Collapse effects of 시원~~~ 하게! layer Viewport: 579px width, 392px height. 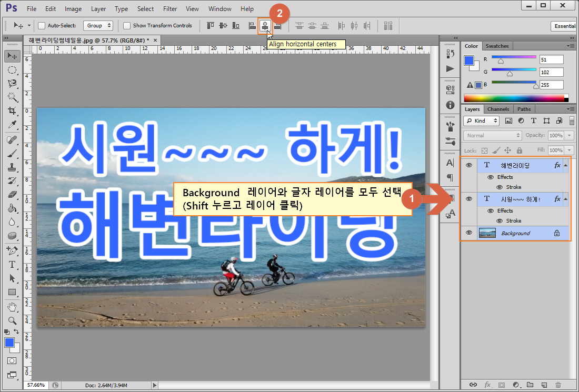[x=566, y=199]
